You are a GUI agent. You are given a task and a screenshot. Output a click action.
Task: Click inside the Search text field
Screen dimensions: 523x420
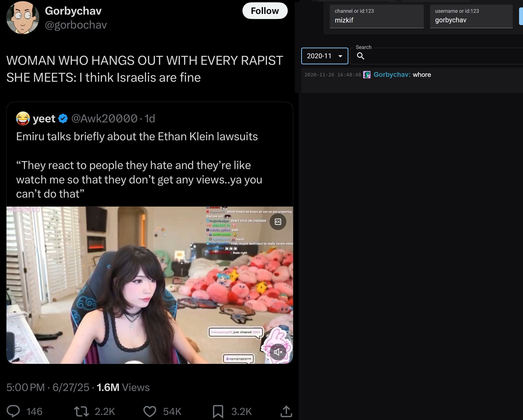point(441,56)
